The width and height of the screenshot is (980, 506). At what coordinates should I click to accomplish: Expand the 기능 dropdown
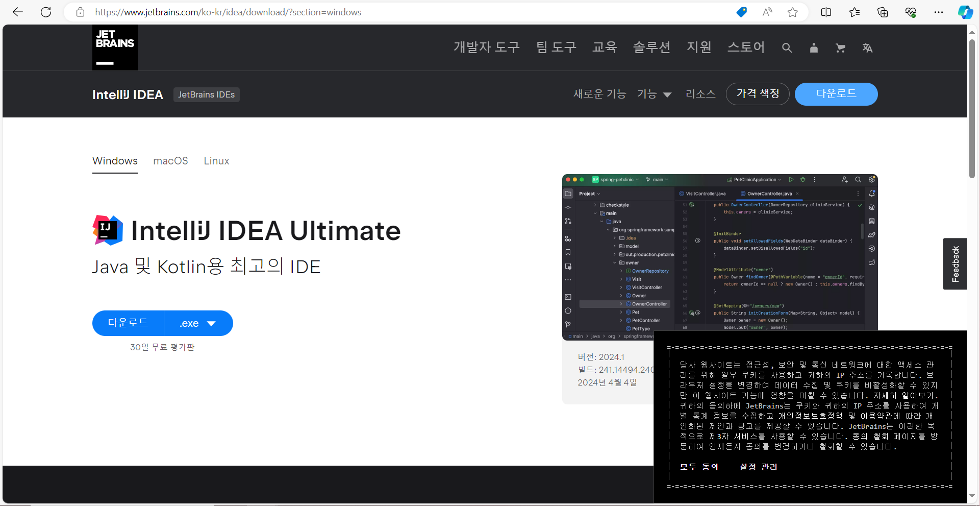click(x=654, y=94)
